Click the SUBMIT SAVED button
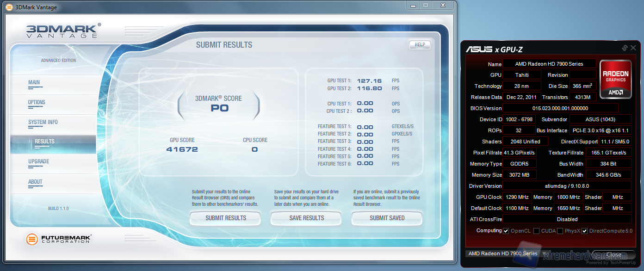644x271 pixels. click(387, 218)
